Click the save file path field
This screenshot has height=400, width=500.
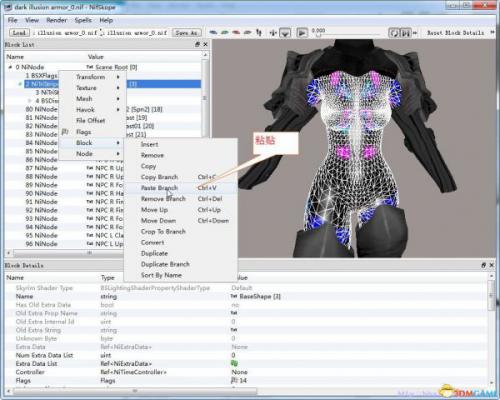click(137, 33)
